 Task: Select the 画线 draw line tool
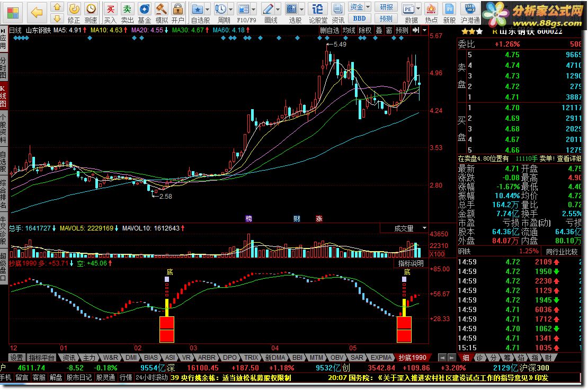coord(268,13)
